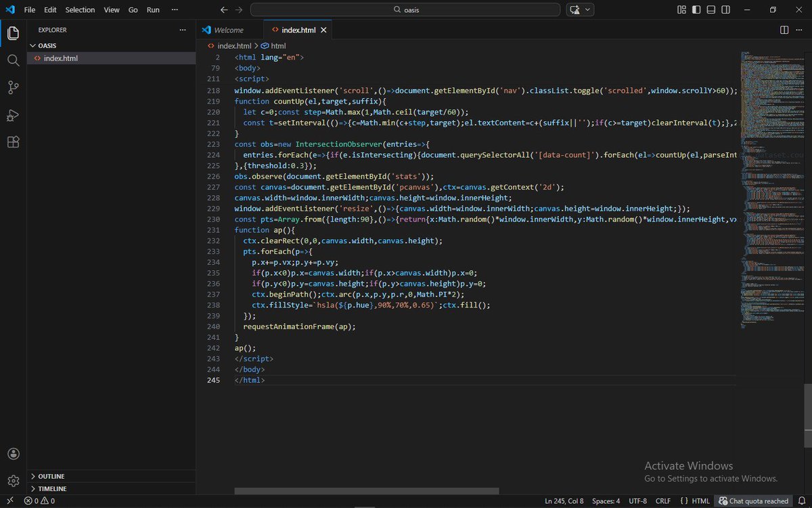Go back using the left arrow
This screenshot has width=812, height=508.
pyautogui.click(x=225, y=10)
